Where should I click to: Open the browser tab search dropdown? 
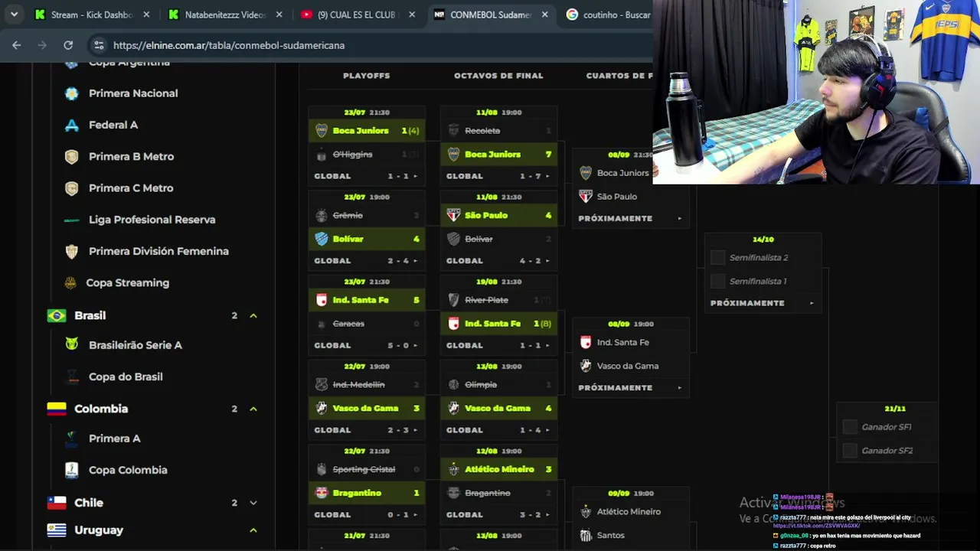pos(14,15)
